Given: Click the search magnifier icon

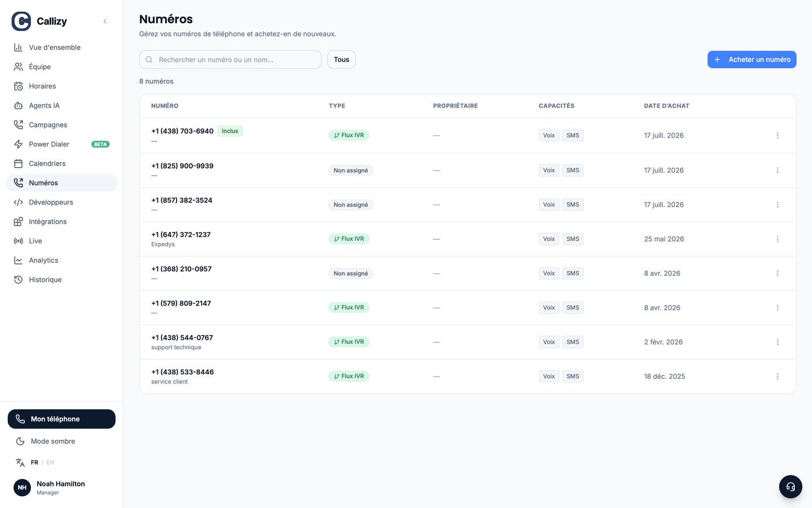Looking at the screenshot, I should coord(149,59).
